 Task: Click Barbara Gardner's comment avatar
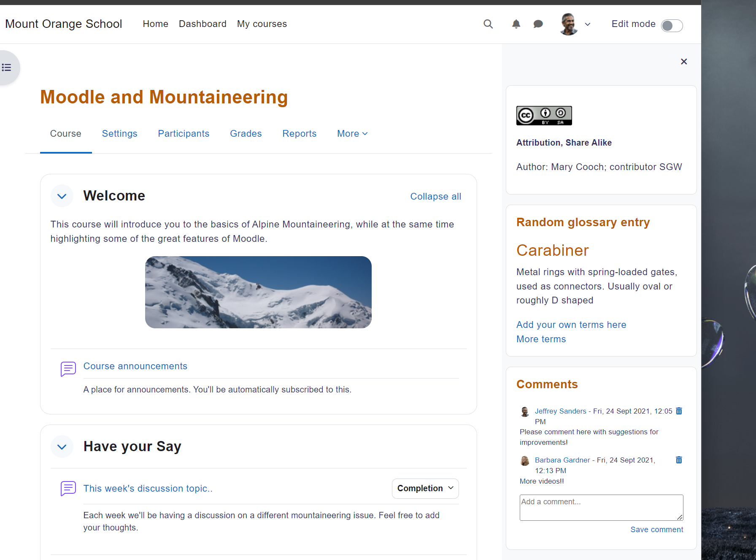525,461
